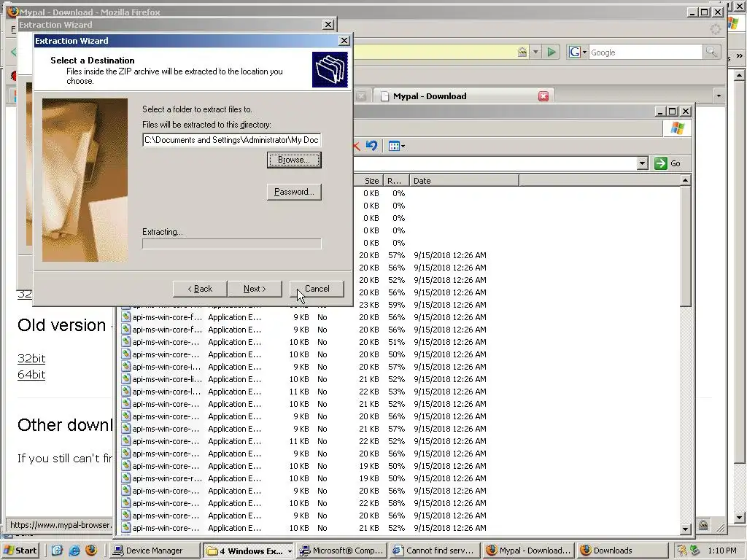This screenshot has height=560, width=747.
Task: Switch to Cannot find serv... taskbar button
Action: (435, 551)
